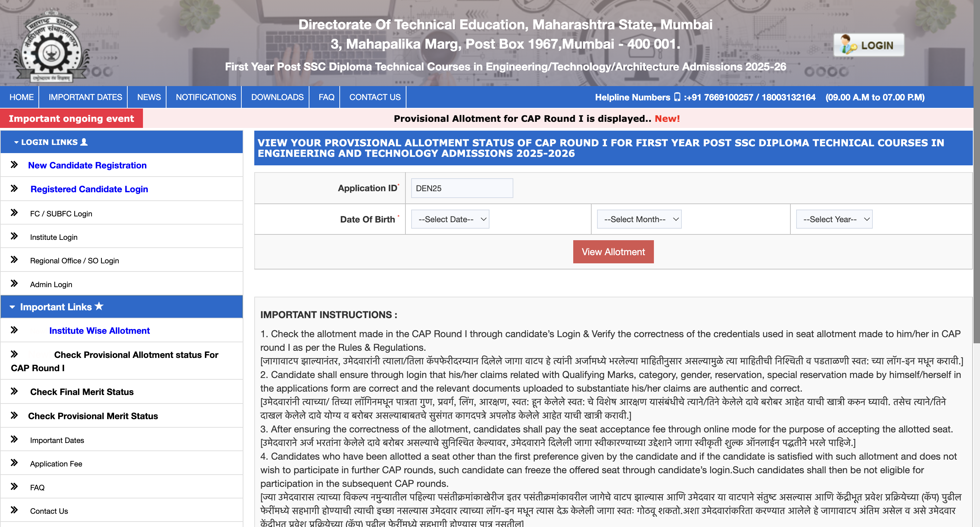980x527 pixels.
Task: Open the Select Year dropdown
Action: 834,219
